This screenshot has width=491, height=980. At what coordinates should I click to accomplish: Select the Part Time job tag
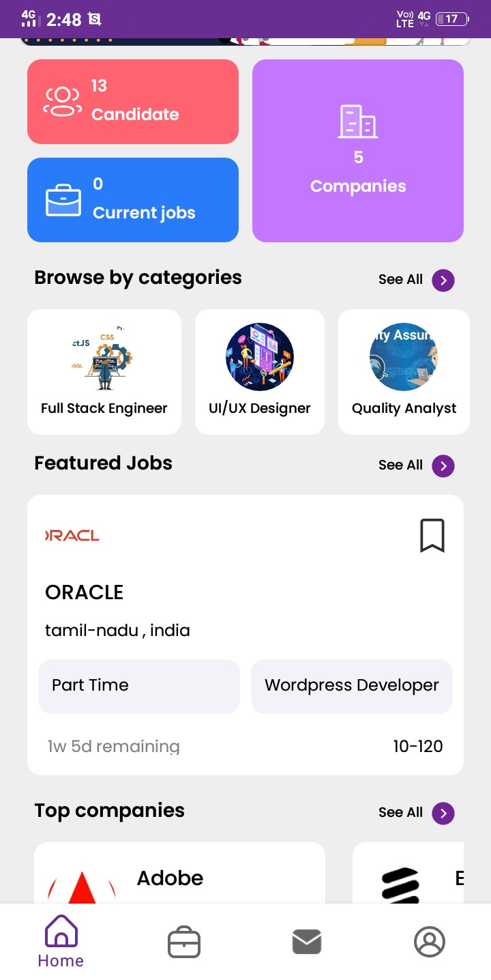[x=139, y=686]
